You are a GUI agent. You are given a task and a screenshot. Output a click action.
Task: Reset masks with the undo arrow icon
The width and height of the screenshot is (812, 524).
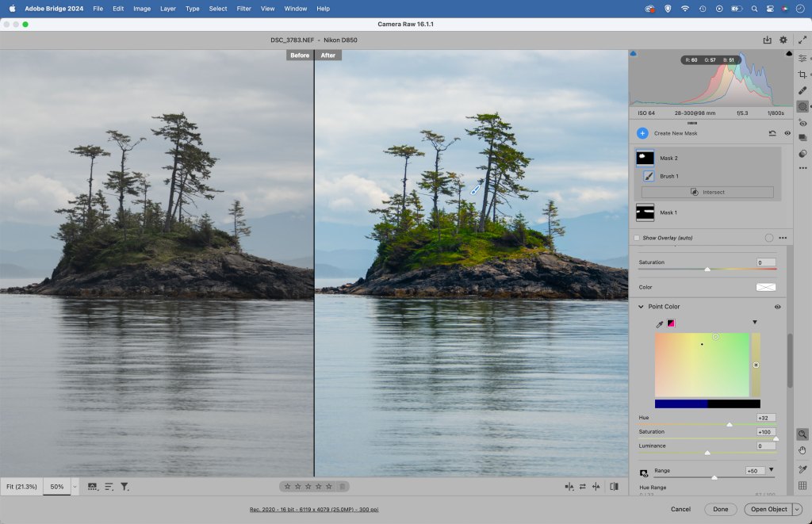[x=772, y=133]
